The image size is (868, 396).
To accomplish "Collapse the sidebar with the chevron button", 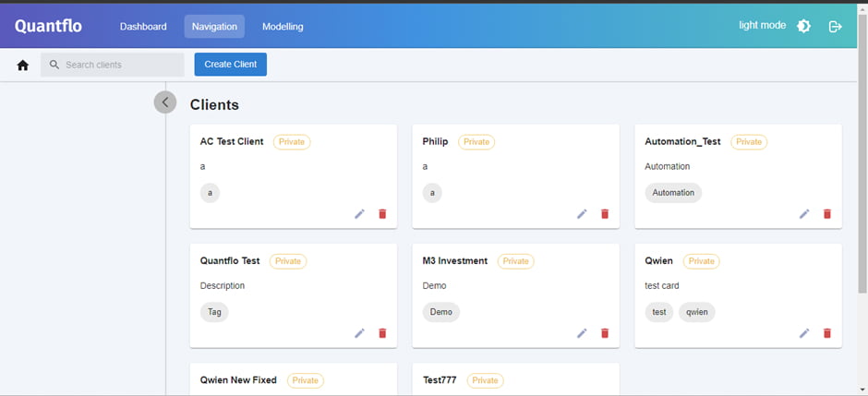I will click(x=165, y=102).
